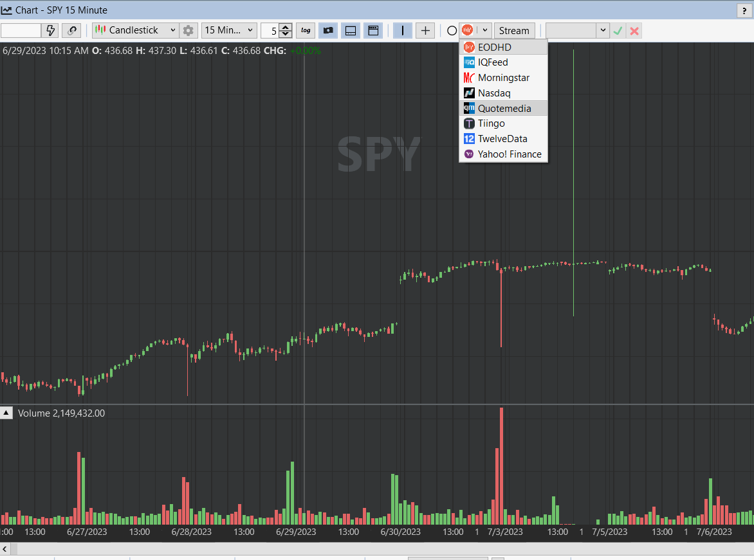Select TwelveData from provider list
Image resolution: width=754 pixels, height=560 pixels.
(504, 139)
